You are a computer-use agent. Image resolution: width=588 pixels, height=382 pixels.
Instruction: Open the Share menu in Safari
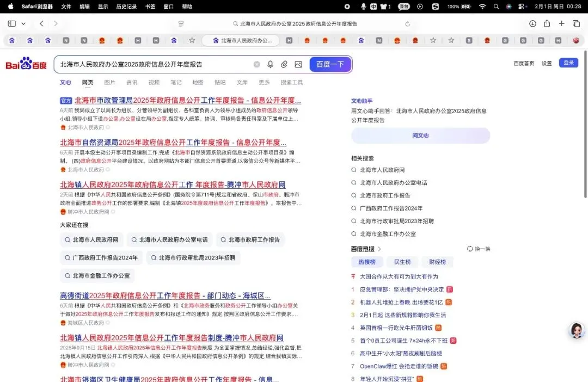(547, 23)
